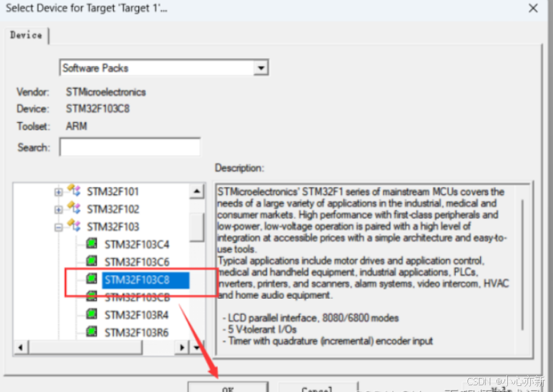Click the Device value STM32F103C8
553x392 pixels.
tap(98, 109)
